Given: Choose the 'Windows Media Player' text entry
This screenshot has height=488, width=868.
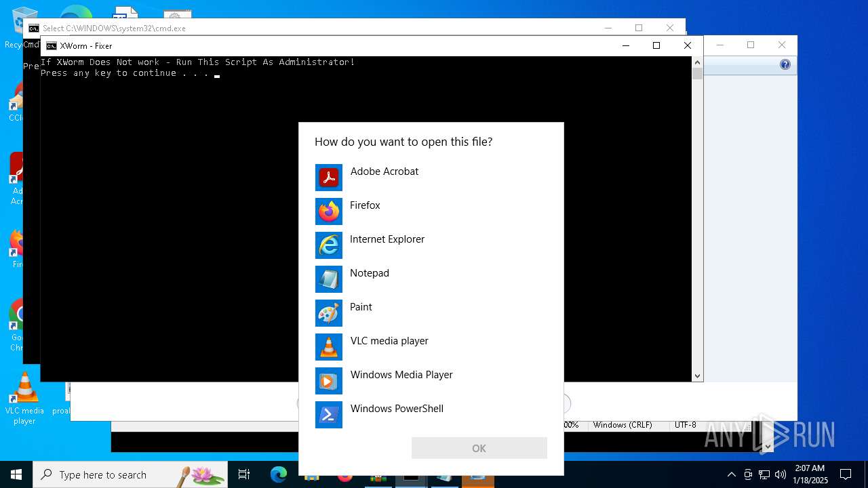Looking at the screenshot, I should click(x=401, y=375).
